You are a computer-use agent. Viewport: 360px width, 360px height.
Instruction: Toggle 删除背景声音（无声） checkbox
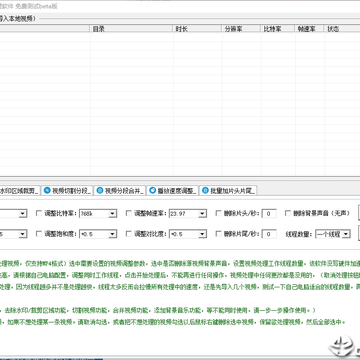point(288,213)
